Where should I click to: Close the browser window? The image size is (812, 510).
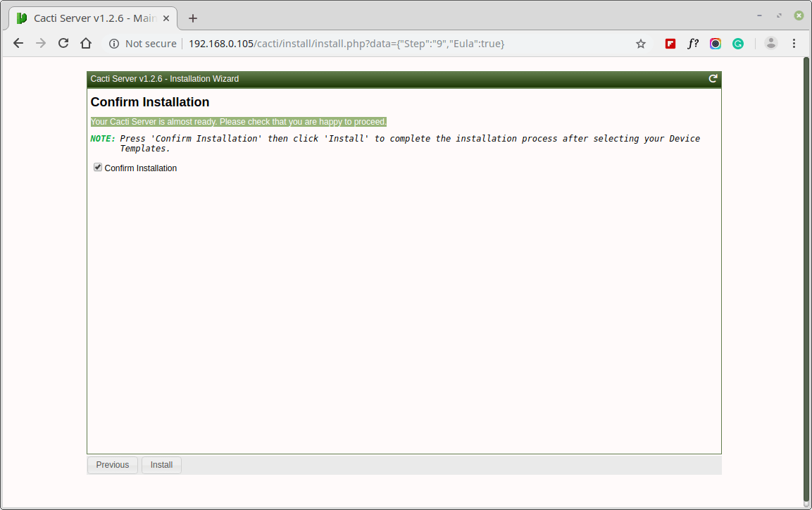pyautogui.click(x=799, y=15)
